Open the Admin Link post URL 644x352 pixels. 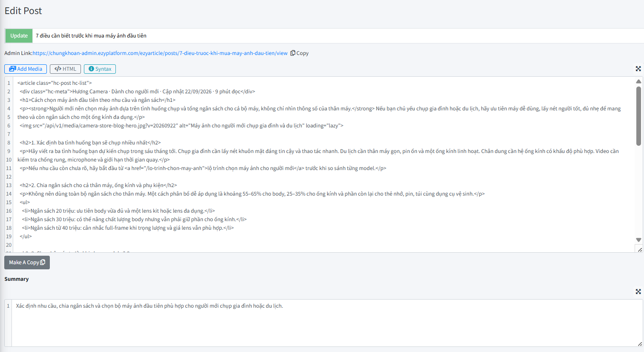click(160, 53)
